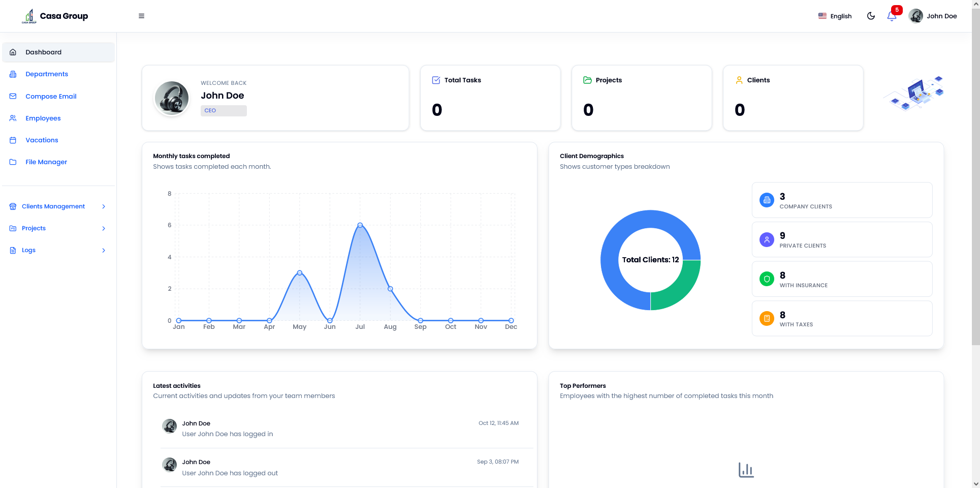Click the July data point on chart
This screenshot has width=980, height=488.
tap(360, 225)
